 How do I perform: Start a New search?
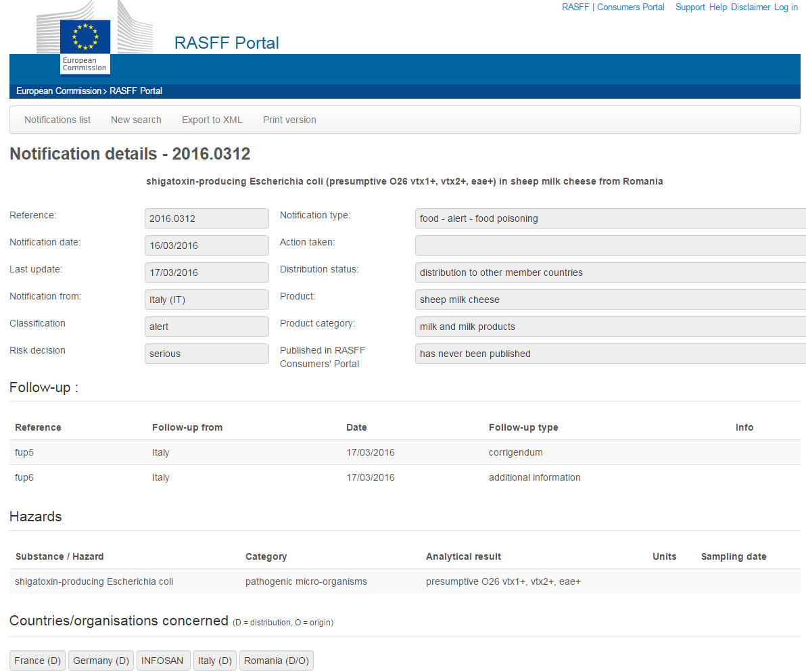(136, 120)
